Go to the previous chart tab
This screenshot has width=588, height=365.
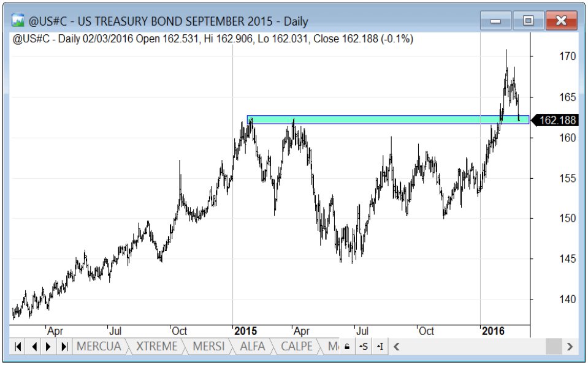tap(34, 347)
